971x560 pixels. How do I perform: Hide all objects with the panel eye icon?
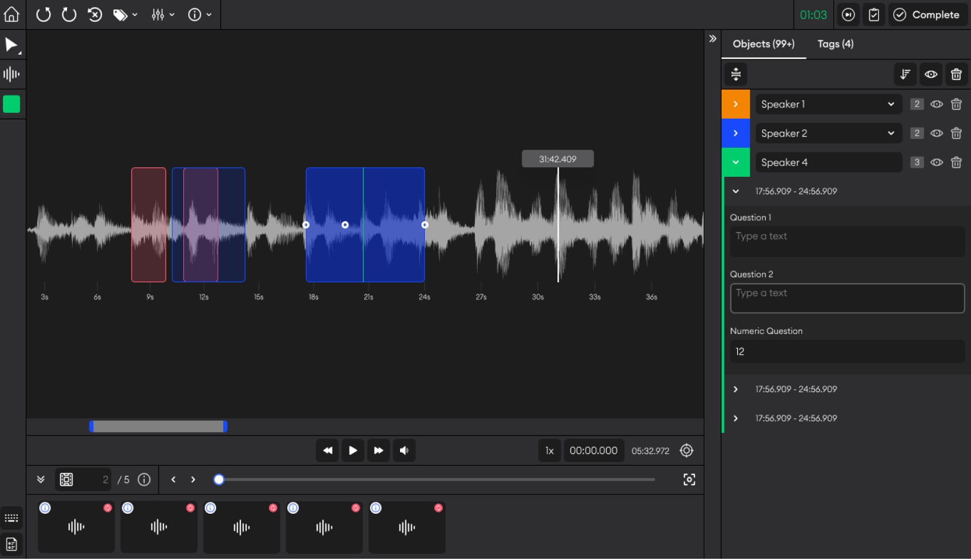click(x=931, y=74)
